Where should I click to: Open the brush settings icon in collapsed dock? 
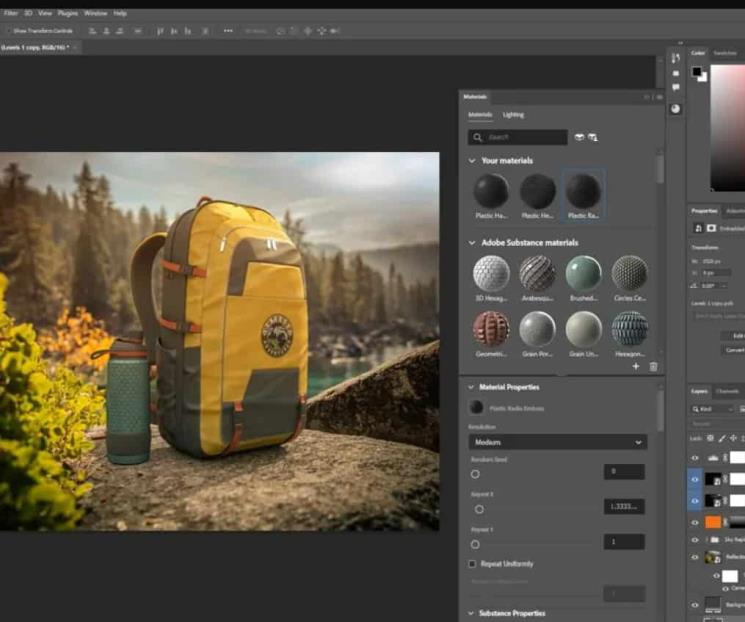[x=676, y=58]
